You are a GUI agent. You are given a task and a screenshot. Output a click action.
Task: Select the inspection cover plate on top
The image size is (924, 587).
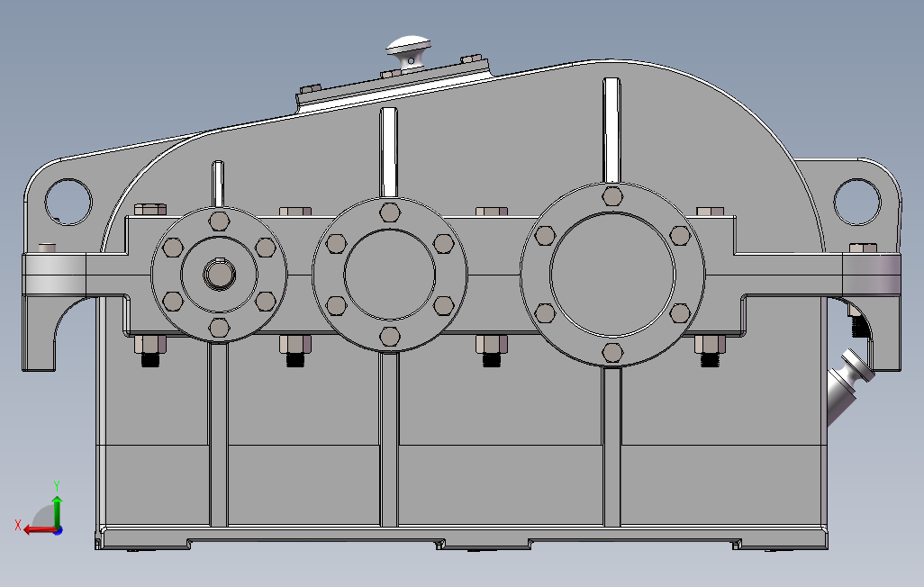coord(394,85)
